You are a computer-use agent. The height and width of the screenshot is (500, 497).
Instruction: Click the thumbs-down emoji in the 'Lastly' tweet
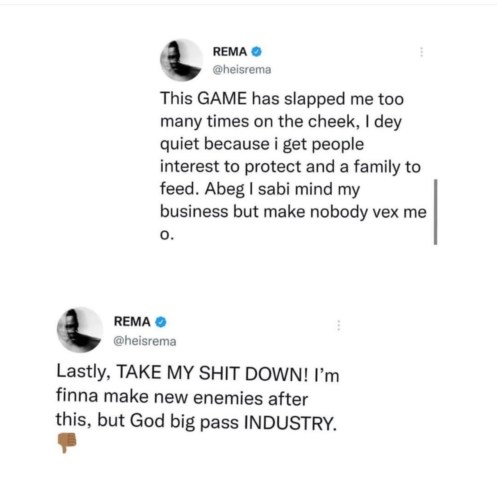coord(67,443)
